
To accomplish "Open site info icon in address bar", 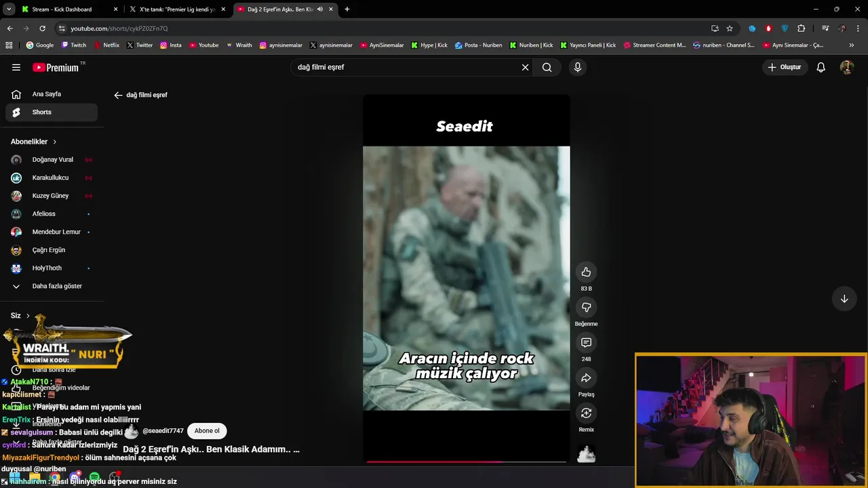I will pyautogui.click(x=62, y=28).
